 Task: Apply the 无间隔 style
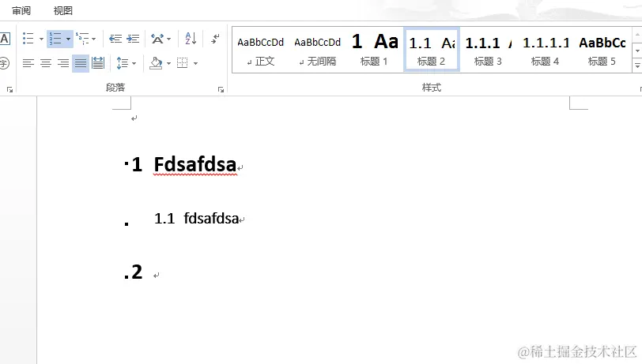tap(318, 50)
